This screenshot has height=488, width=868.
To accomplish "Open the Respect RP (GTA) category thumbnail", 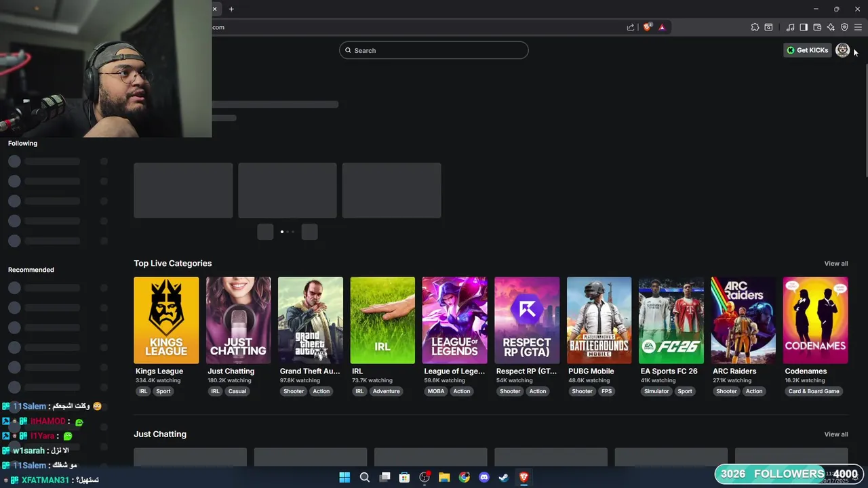I will 527,320.
